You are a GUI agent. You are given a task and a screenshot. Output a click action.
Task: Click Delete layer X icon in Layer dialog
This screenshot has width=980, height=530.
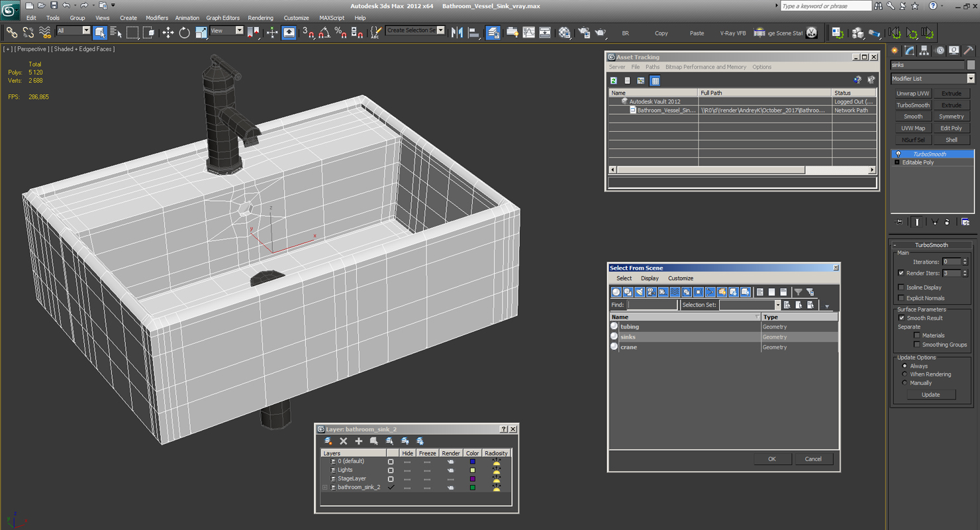coord(343,441)
